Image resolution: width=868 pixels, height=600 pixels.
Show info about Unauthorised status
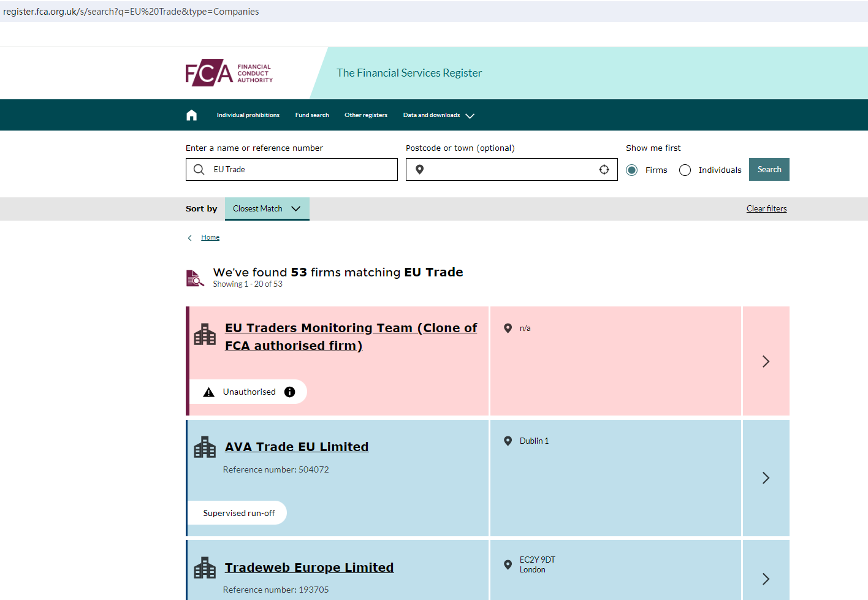coord(290,392)
